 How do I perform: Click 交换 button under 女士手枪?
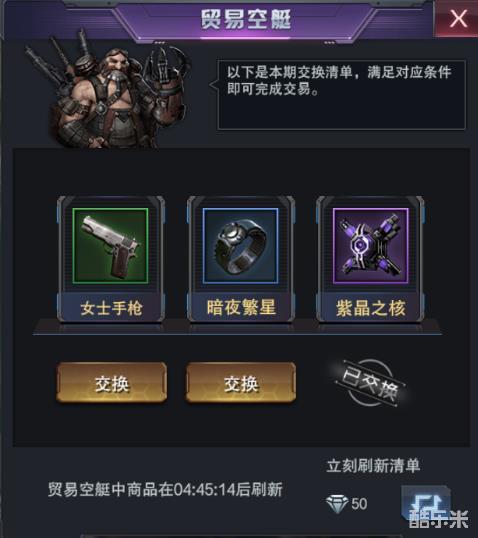[112, 382]
